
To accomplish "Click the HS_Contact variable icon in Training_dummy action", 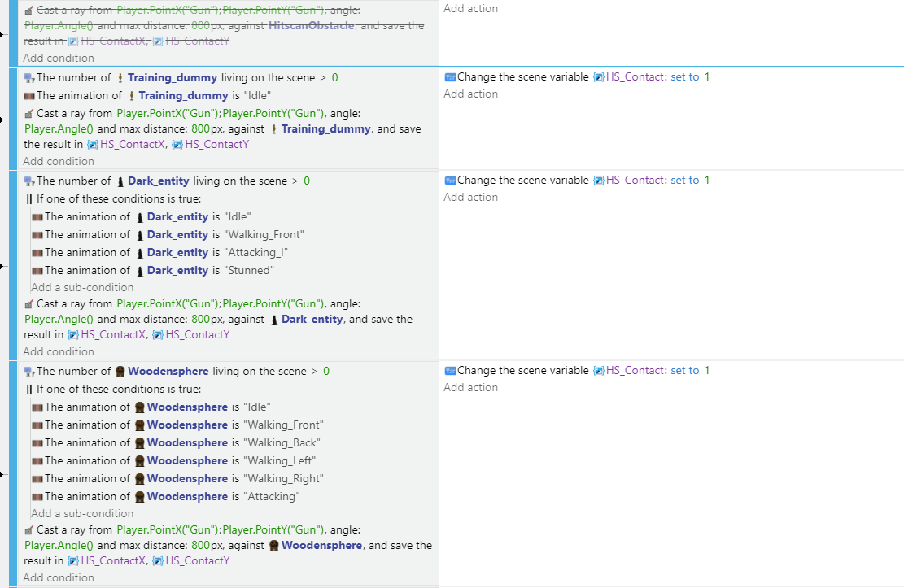I will coord(598,77).
